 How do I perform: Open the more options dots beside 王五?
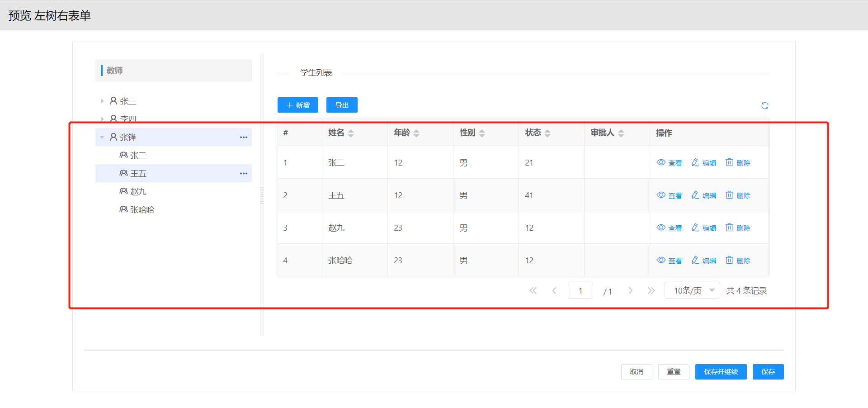coord(244,173)
